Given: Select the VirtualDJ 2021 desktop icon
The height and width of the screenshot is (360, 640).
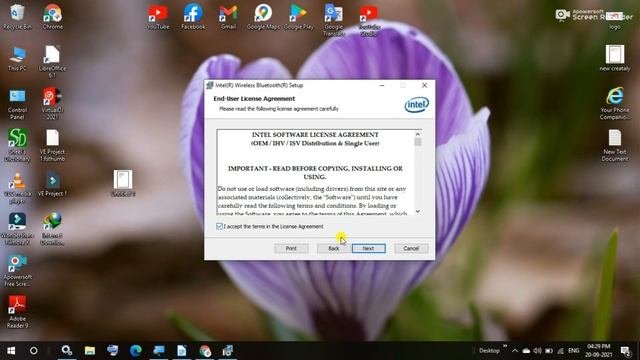Looking at the screenshot, I should pos(52,104).
